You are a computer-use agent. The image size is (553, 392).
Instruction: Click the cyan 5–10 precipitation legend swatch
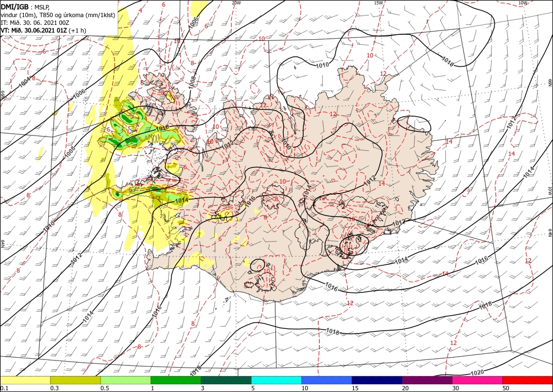click(276, 380)
